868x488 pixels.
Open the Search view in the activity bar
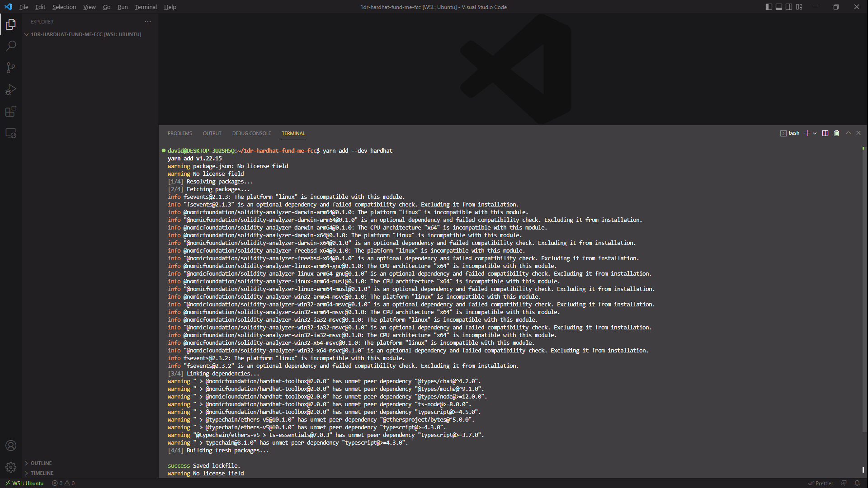click(x=11, y=46)
